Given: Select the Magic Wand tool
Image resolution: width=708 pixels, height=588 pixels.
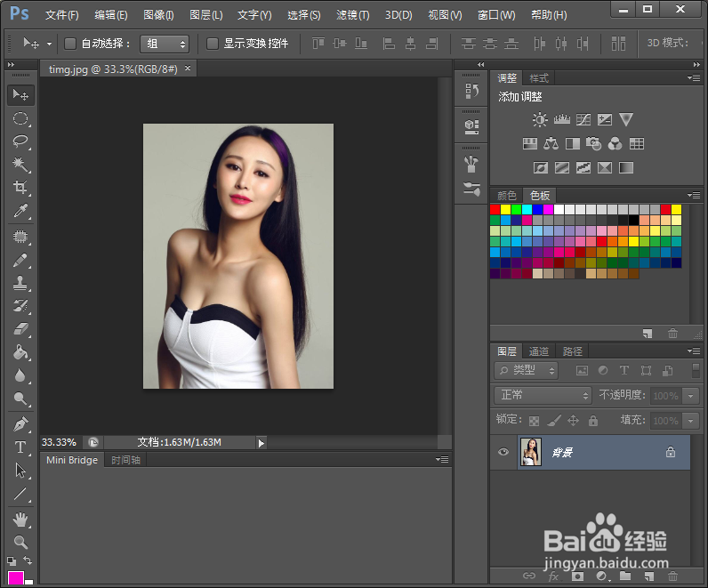Looking at the screenshot, I should coord(20,165).
